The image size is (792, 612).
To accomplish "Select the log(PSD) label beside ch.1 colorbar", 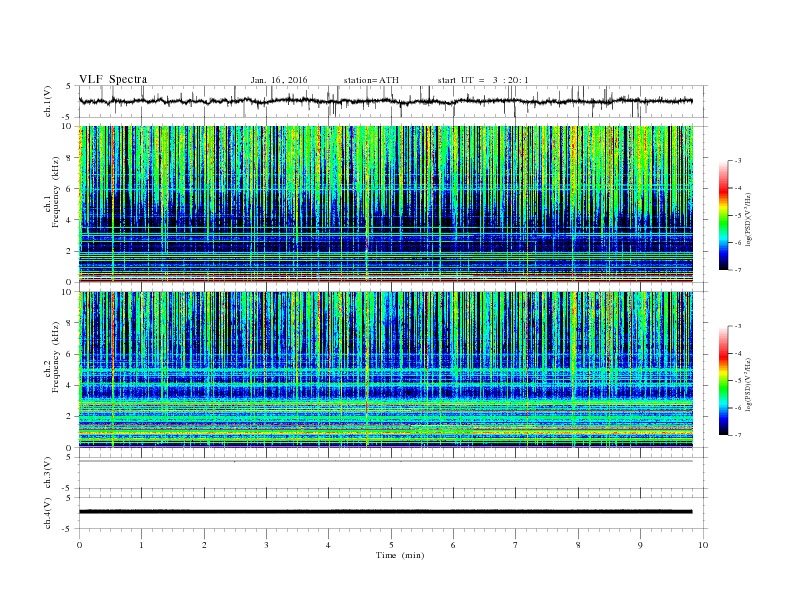I will [x=750, y=220].
